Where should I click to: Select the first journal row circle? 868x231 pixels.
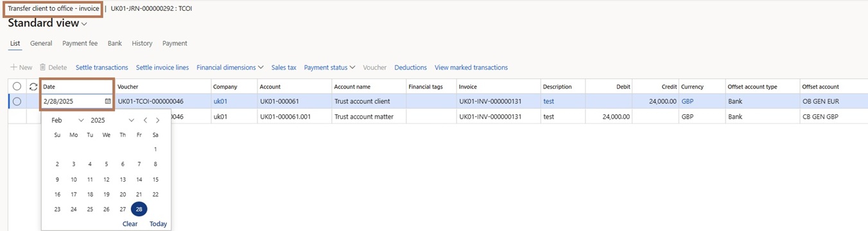17,101
